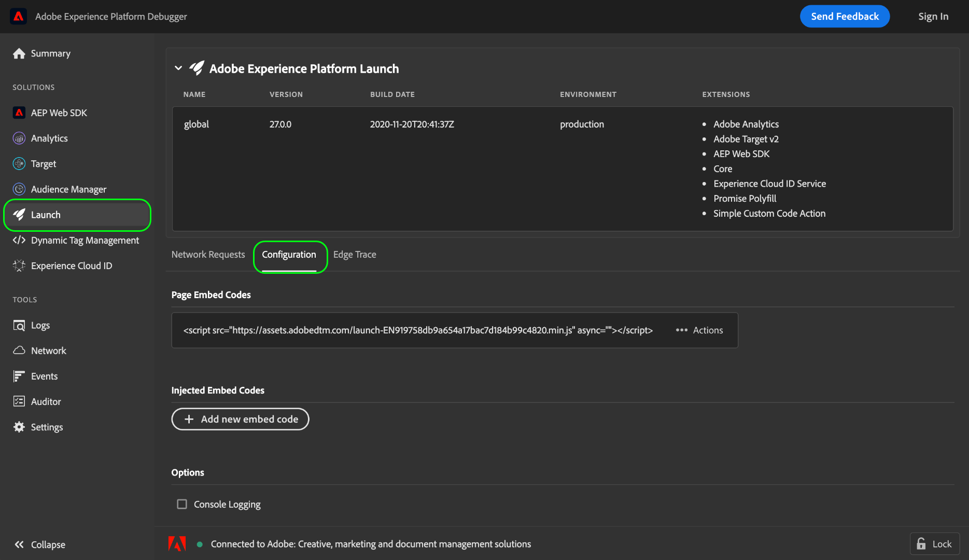
Task: Click the Send Feedback button
Action: tap(845, 17)
